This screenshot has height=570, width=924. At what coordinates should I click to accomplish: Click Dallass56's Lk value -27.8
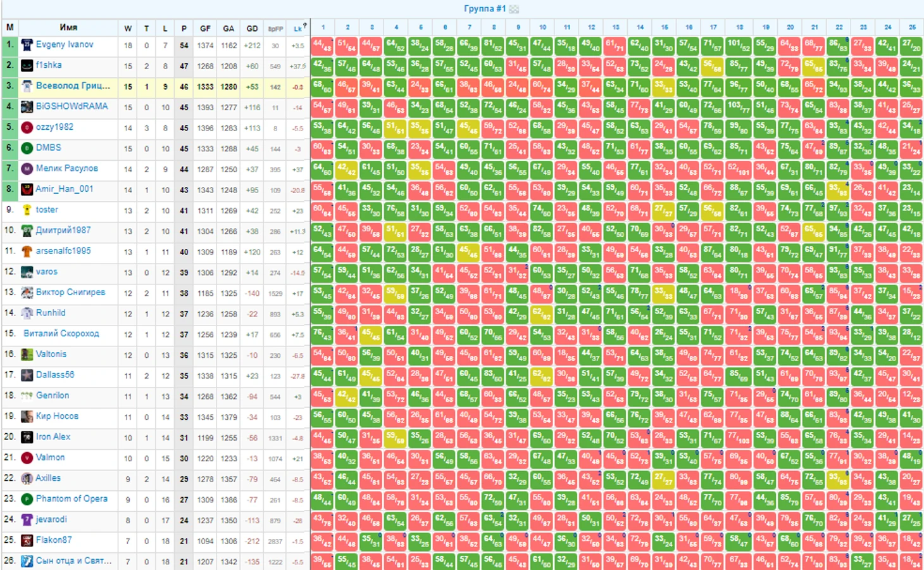pos(297,376)
